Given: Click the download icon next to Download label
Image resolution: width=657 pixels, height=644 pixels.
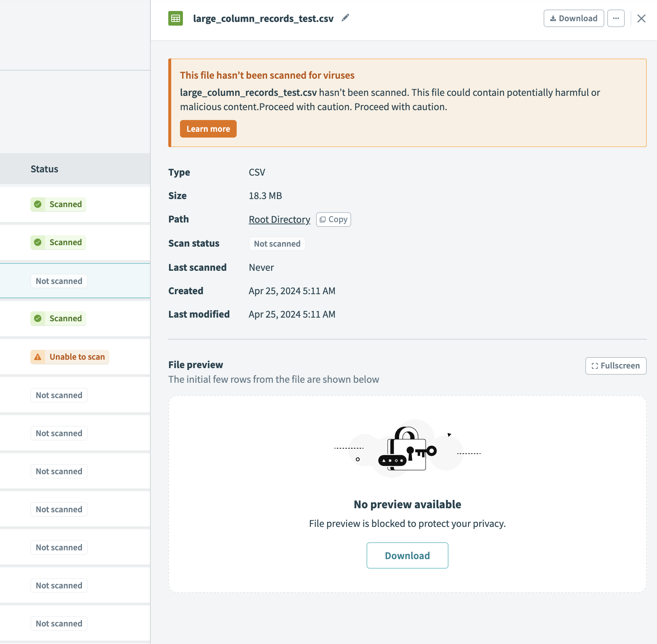Looking at the screenshot, I should (553, 18).
